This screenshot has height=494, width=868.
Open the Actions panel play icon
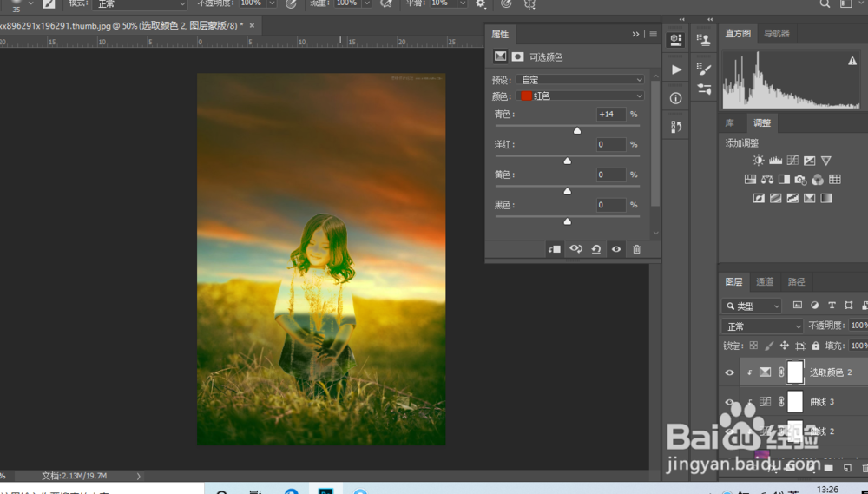(676, 69)
